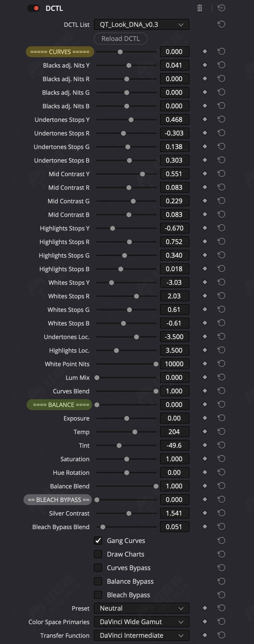Click keyframe diamond for Whites Stops R
254x644 pixels.
(x=205, y=296)
